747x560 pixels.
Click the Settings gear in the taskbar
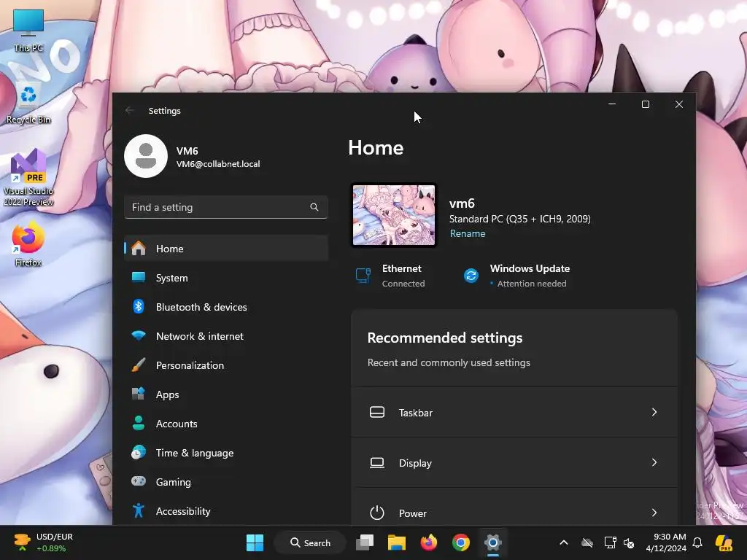point(493,542)
